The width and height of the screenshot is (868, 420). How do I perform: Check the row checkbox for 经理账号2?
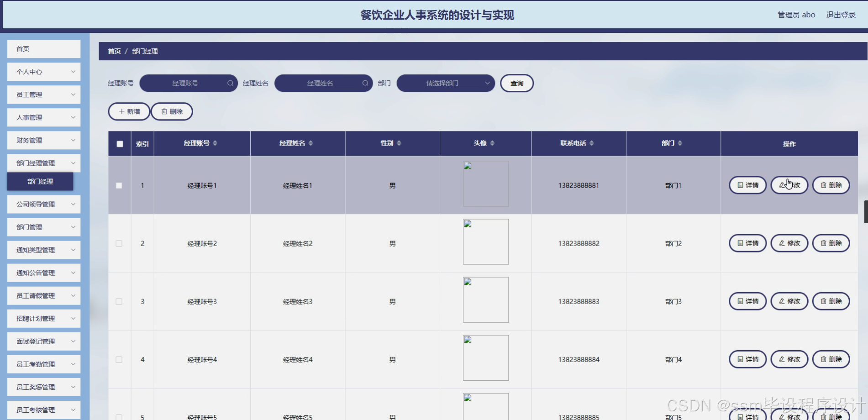click(119, 243)
